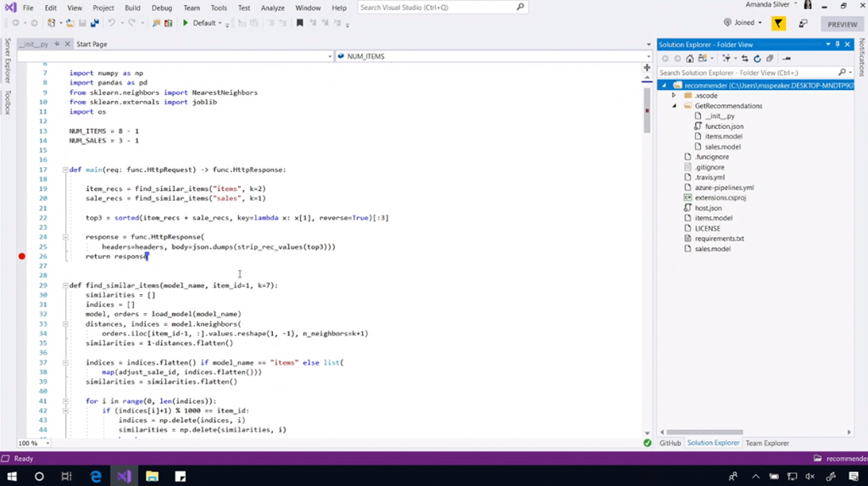Refresh the Solution Explorer tree
Image resolution: width=868 pixels, height=486 pixels.
(x=757, y=59)
